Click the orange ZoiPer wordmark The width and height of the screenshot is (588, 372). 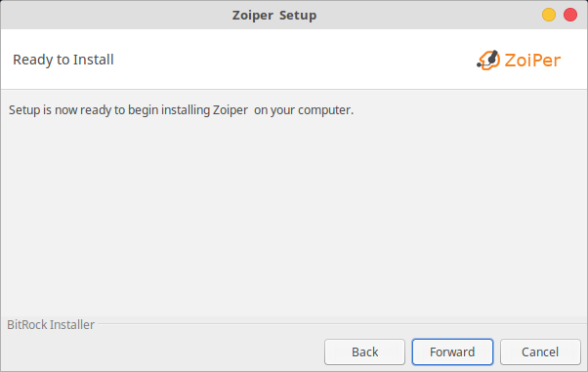(532, 61)
